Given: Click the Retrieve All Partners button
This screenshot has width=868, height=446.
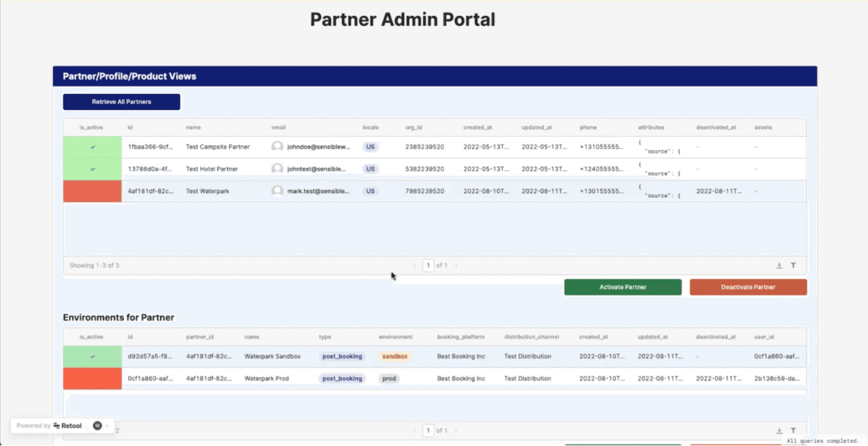Looking at the screenshot, I should coord(121,101).
